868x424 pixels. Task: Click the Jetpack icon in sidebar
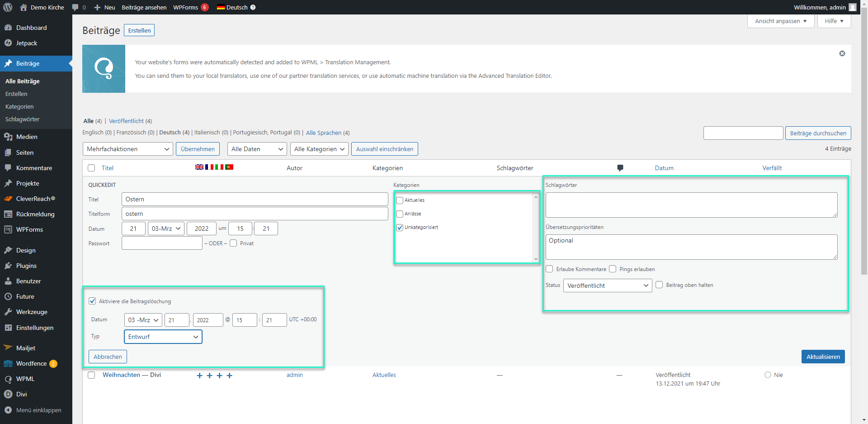pyautogui.click(x=8, y=43)
